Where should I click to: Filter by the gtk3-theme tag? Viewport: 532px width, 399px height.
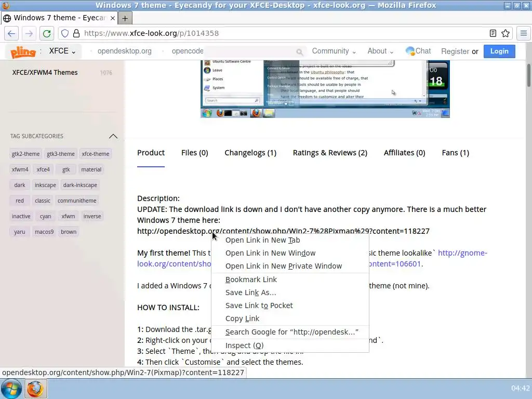[x=61, y=154]
